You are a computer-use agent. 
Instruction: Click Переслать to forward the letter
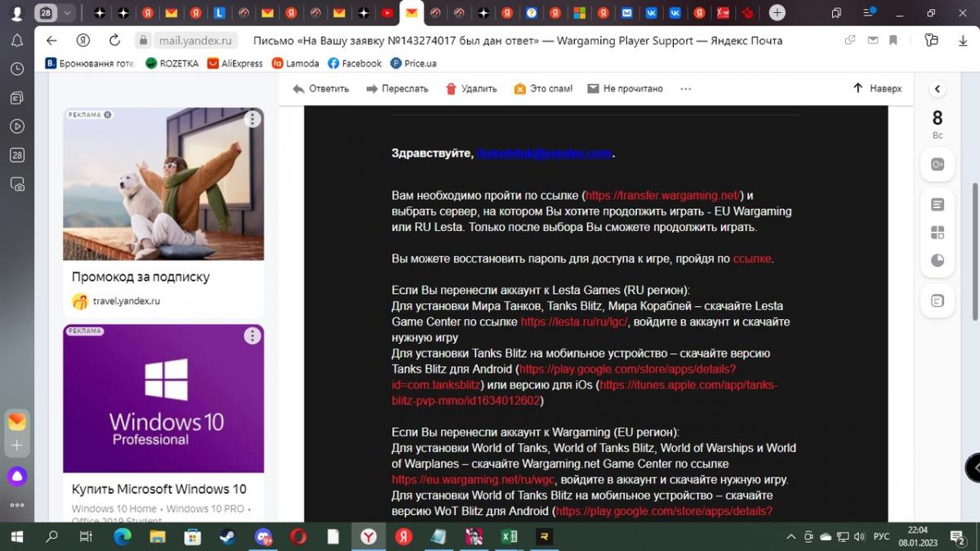(397, 88)
